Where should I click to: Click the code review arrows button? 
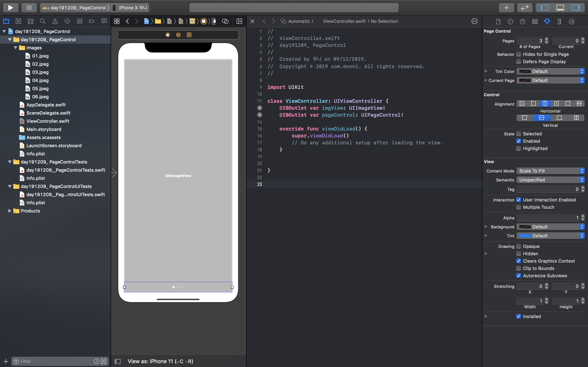pyautogui.click(x=525, y=8)
